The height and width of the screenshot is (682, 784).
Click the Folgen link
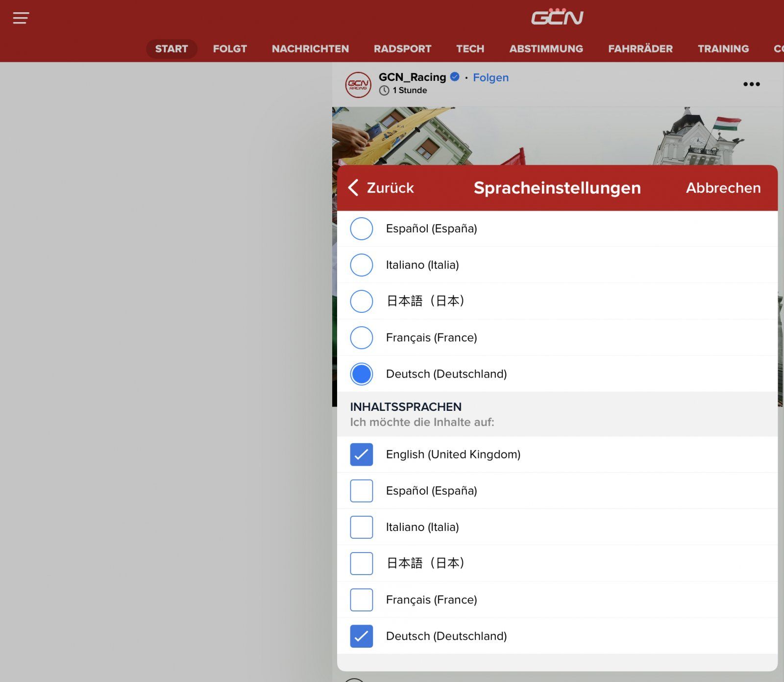coord(490,77)
